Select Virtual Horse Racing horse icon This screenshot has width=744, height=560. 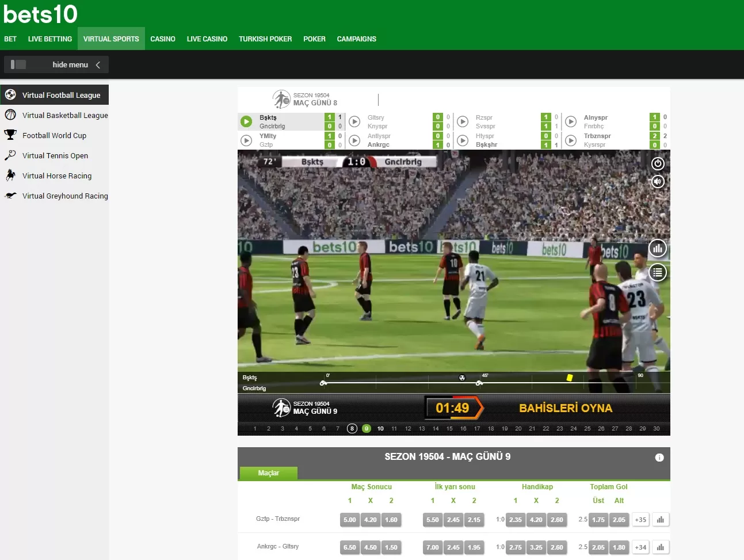pos(10,175)
